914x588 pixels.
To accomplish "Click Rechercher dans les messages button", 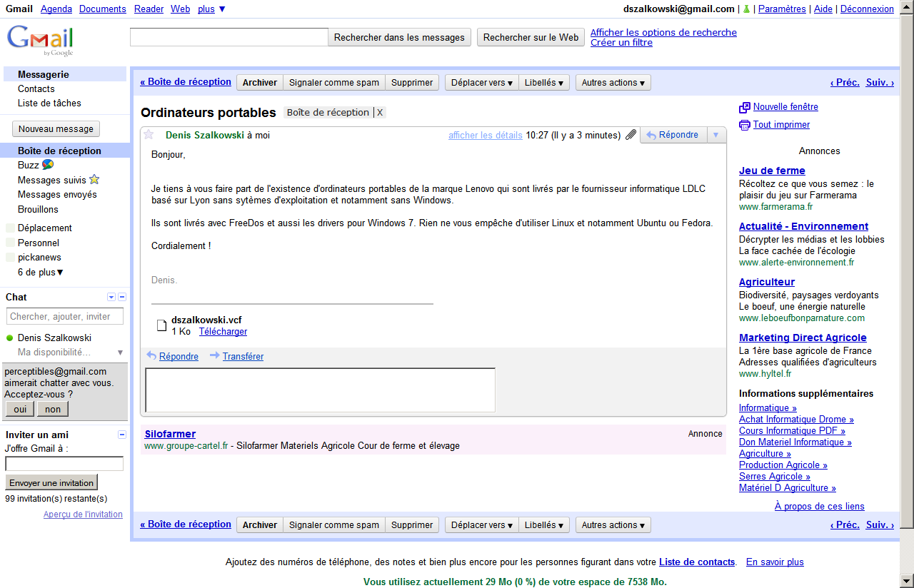I will coord(399,38).
